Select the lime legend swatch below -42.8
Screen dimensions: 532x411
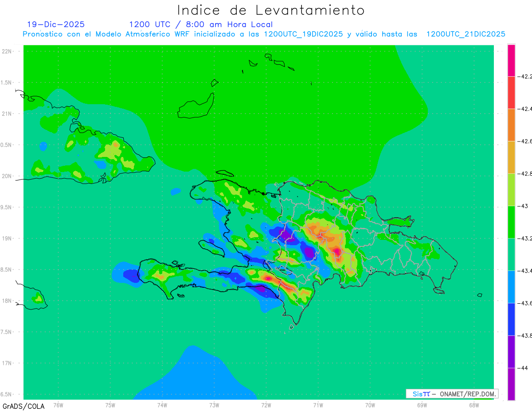(x=511, y=190)
